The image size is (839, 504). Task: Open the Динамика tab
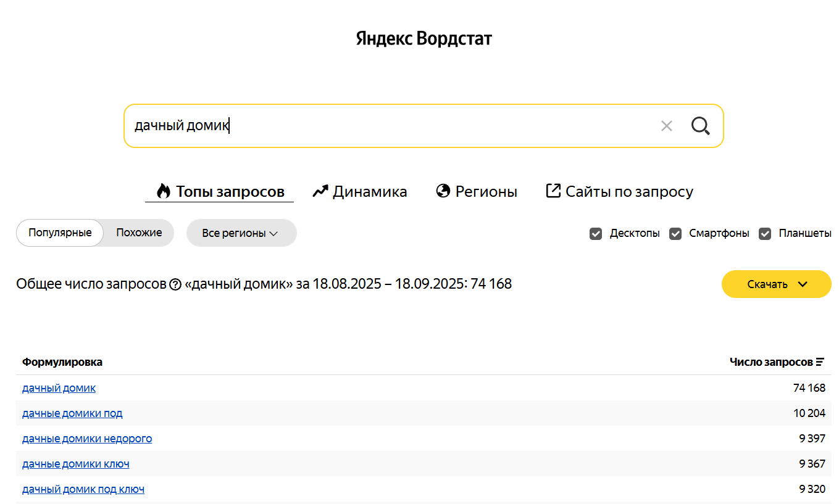coord(369,192)
